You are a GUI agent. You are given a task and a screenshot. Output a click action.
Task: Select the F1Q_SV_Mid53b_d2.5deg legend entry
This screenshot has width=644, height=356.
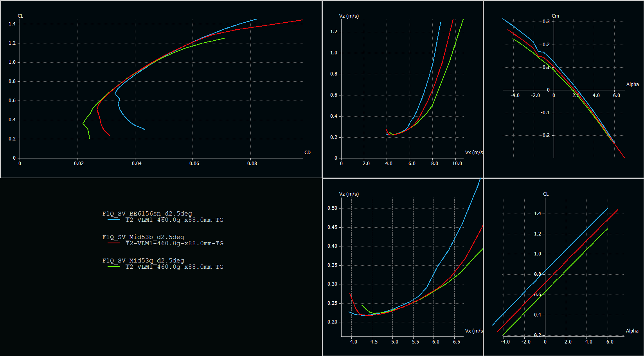(143, 237)
